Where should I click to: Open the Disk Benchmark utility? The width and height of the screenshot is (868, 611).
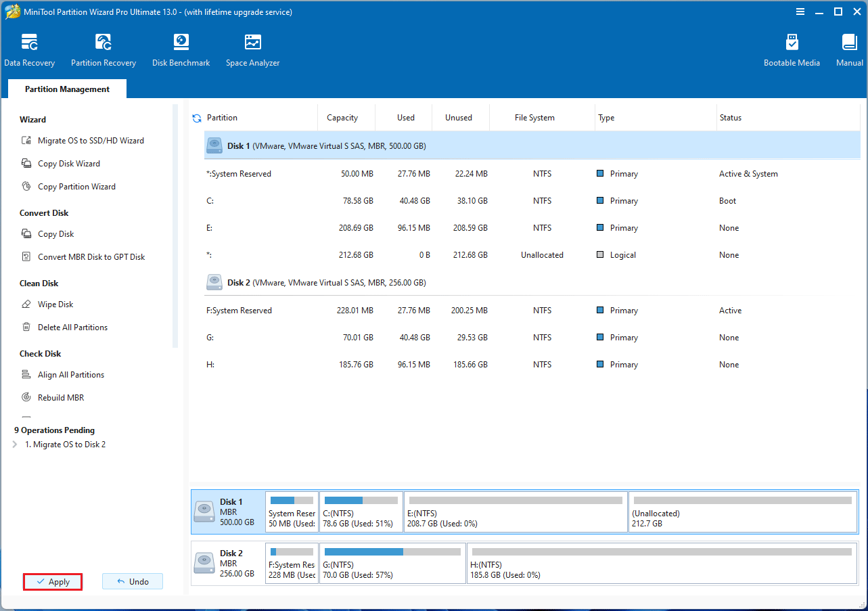pos(181,49)
